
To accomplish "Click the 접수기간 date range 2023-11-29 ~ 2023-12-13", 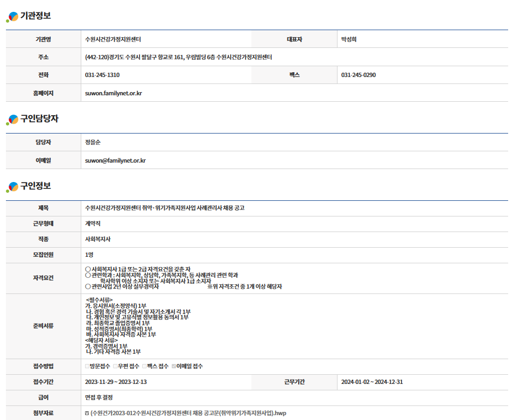I will tap(116, 382).
